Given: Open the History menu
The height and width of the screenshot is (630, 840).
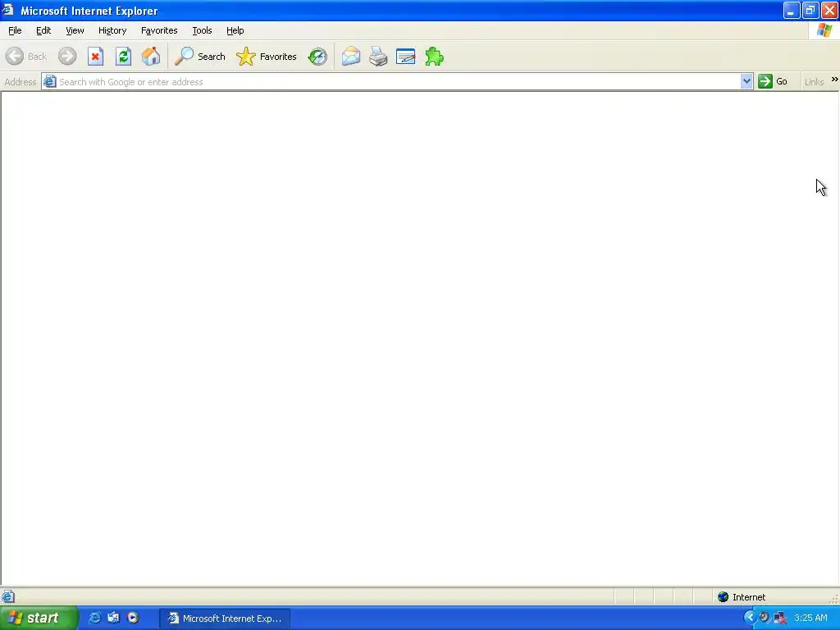Looking at the screenshot, I should pyautogui.click(x=112, y=30).
